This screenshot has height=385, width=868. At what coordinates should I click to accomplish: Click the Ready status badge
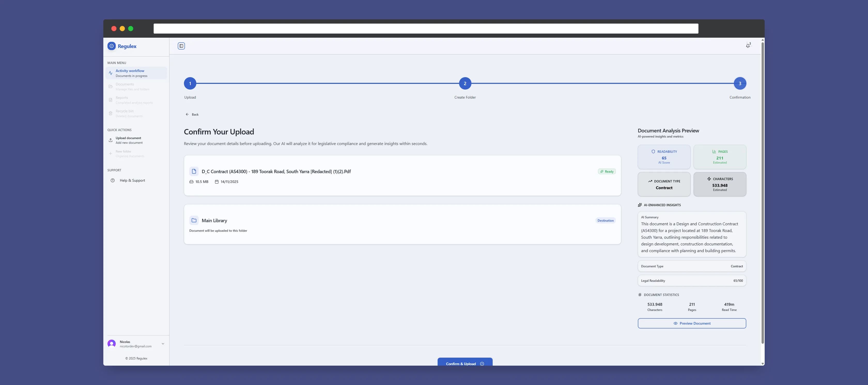coord(607,172)
